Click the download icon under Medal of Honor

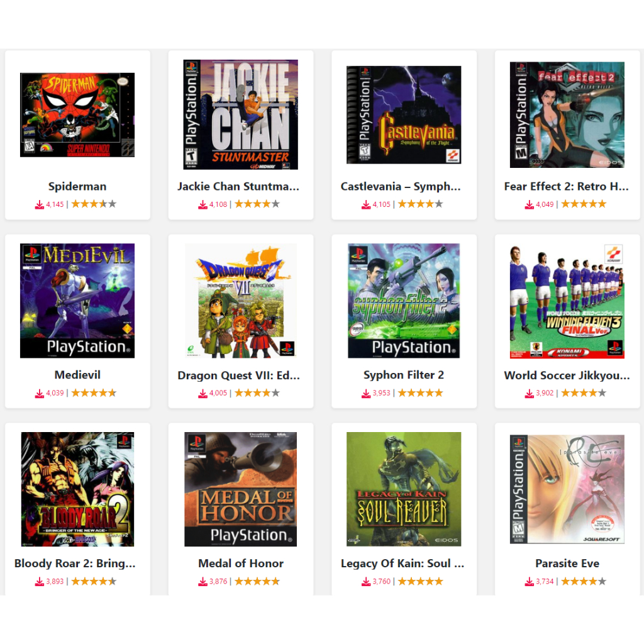(x=203, y=582)
